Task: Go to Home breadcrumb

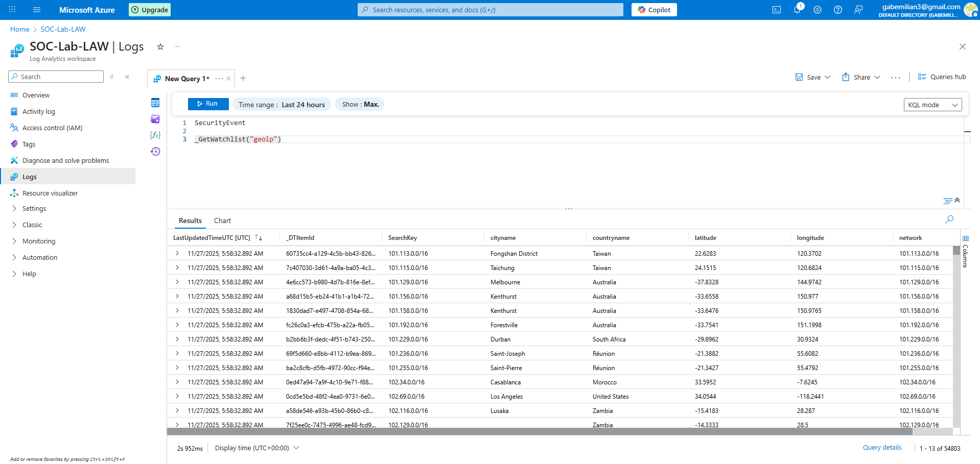Action: click(20, 29)
